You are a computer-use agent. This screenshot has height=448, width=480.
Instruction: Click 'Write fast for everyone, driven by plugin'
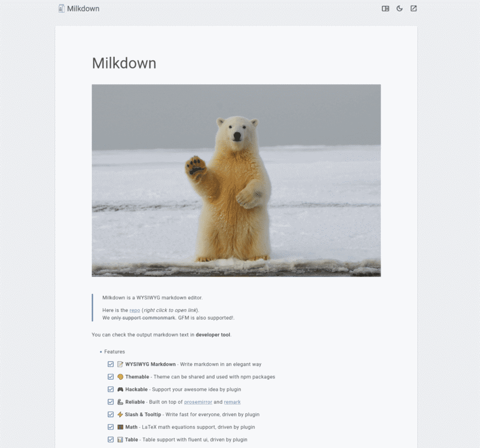click(x=212, y=414)
